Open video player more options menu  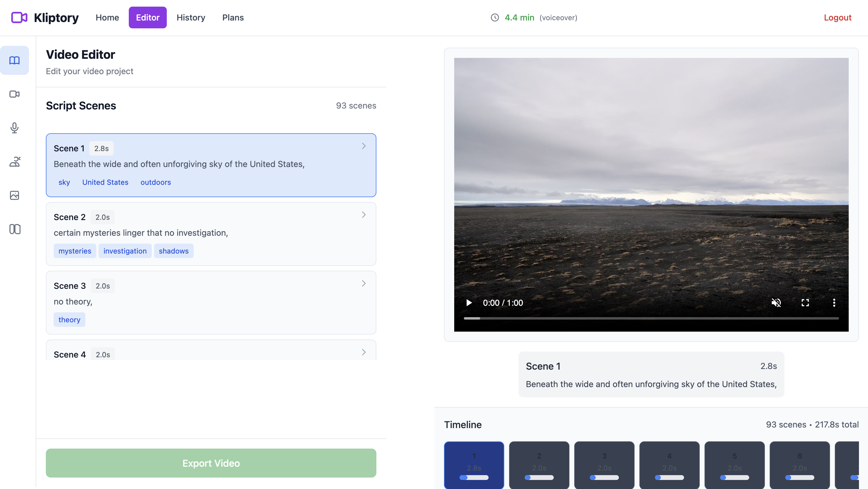[834, 303]
